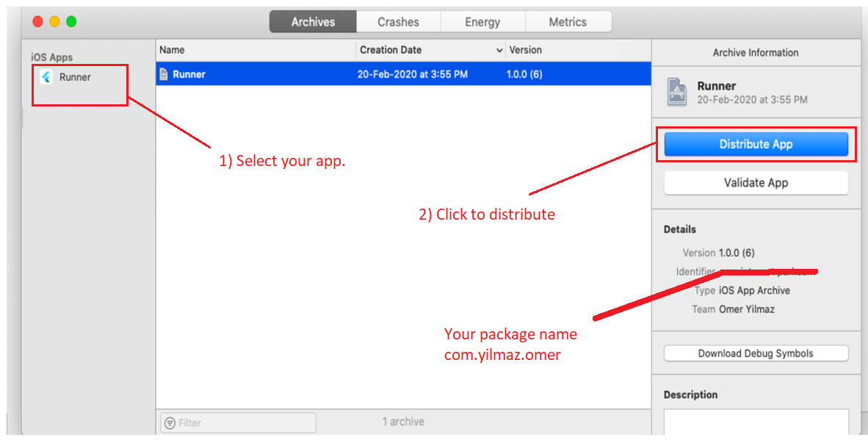Click the 20-Feb-2020 at 3:55 PM creation date cell
This screenshot has width=868, height=440.
pos(413,74)
